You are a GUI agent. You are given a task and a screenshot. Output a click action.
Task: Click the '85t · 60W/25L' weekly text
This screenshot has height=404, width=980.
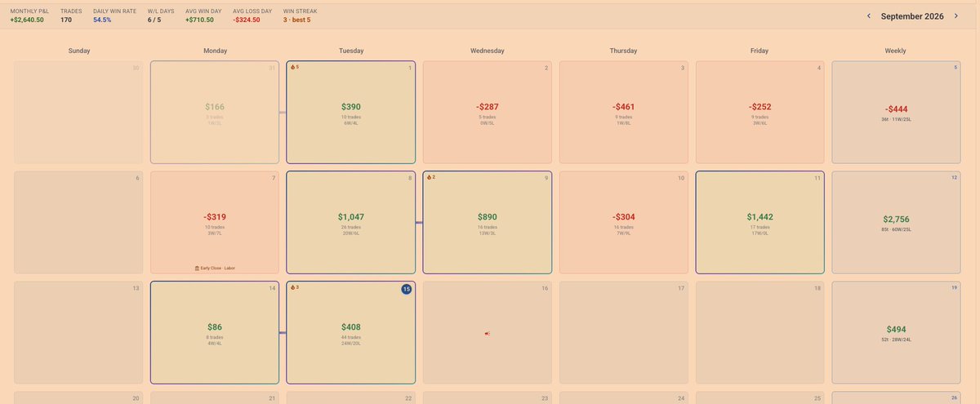(x=896, y=229)
